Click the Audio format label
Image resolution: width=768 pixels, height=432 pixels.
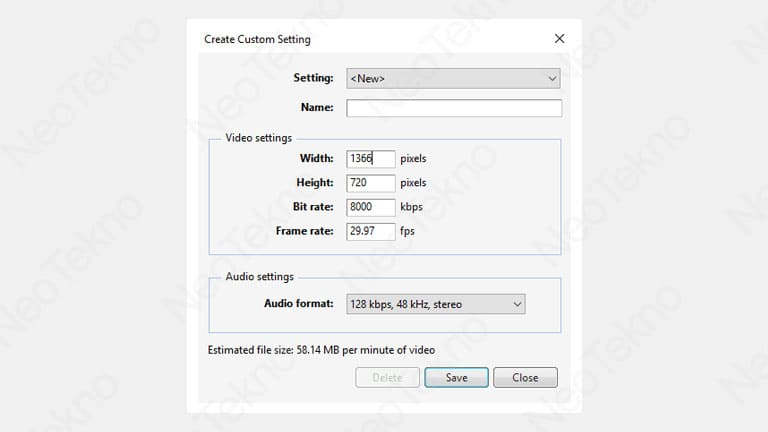click(x=298, y=304)
